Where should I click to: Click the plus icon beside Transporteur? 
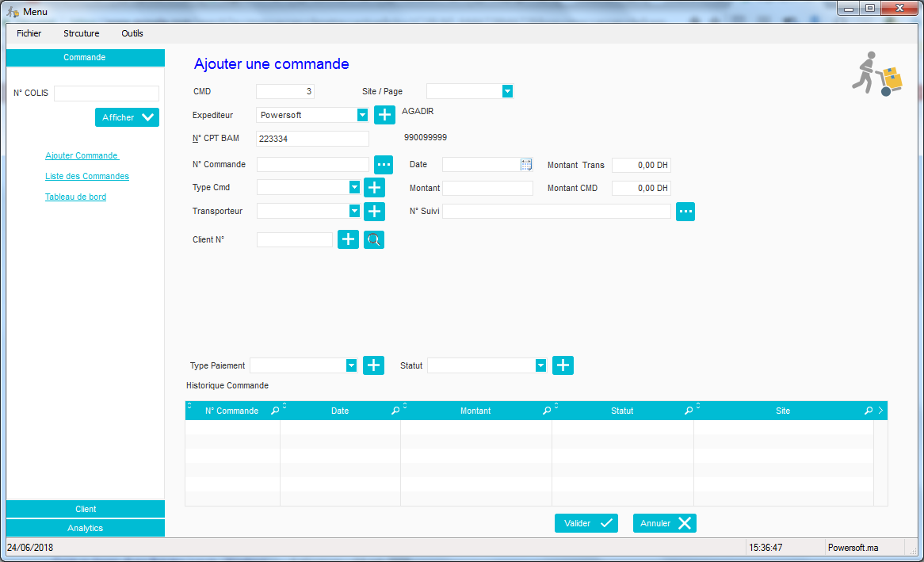click(374, 212)
